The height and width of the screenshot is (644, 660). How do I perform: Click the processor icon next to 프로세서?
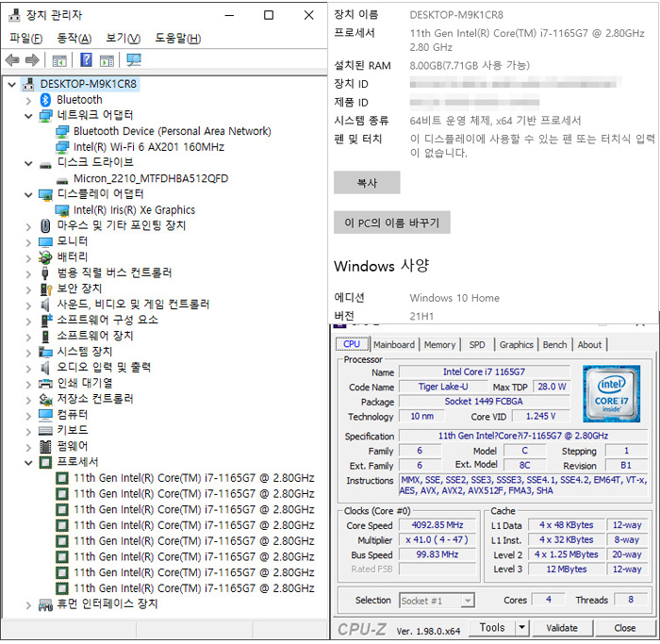(x=45, y=462)
